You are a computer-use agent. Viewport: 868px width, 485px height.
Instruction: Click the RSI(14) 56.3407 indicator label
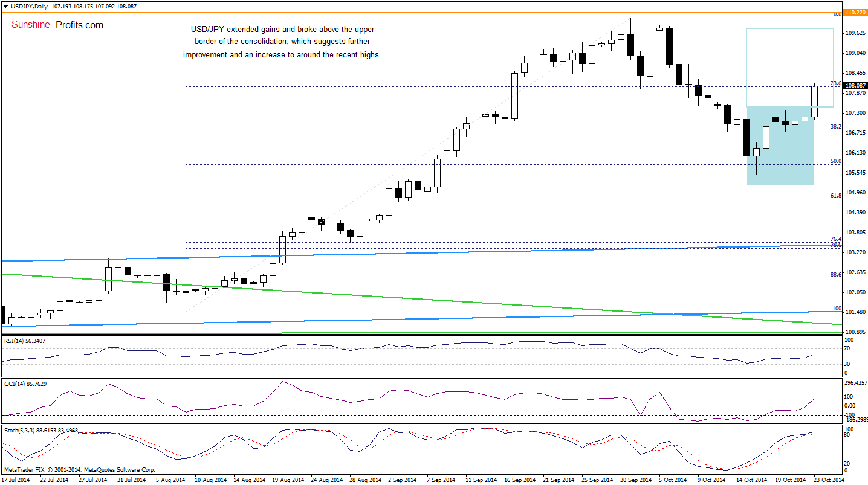coord(24,341)
